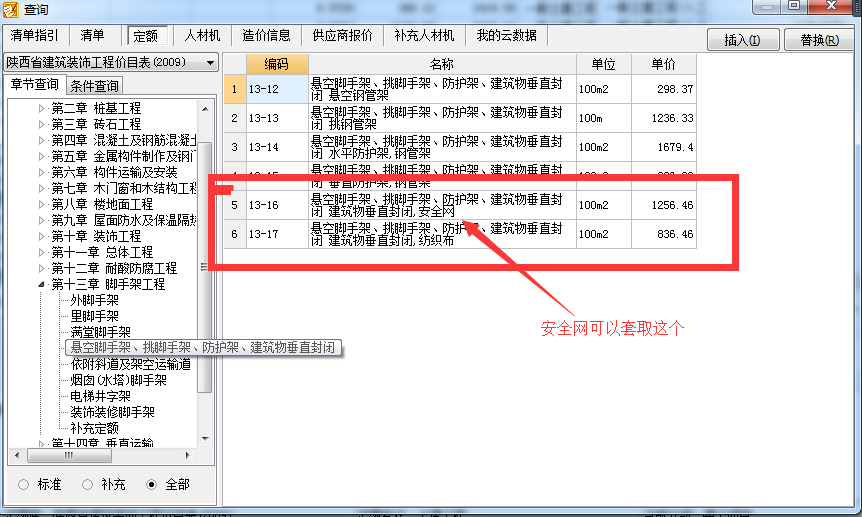Screen dimensions: 862x517
Task: Switch to the 定额 tab
Action: point(146,36)
